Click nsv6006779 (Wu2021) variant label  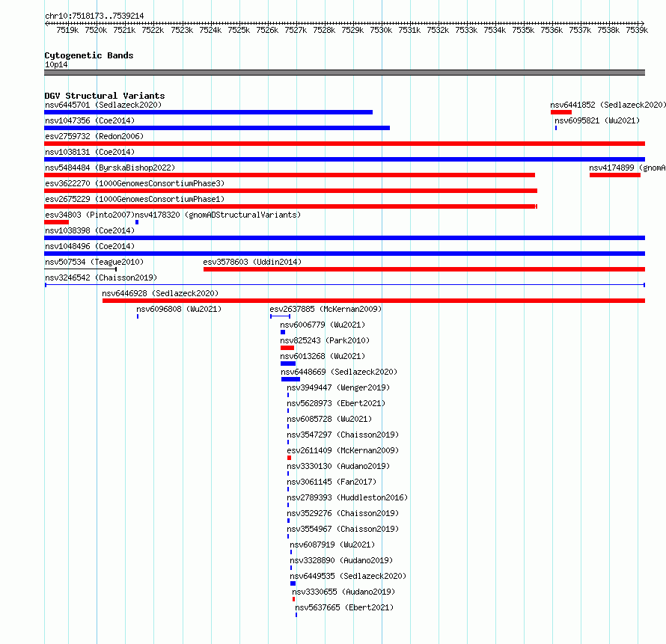coord(323,325)
